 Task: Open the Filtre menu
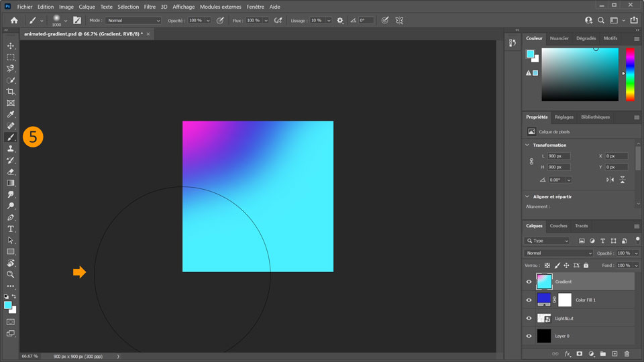click(150, 7)
